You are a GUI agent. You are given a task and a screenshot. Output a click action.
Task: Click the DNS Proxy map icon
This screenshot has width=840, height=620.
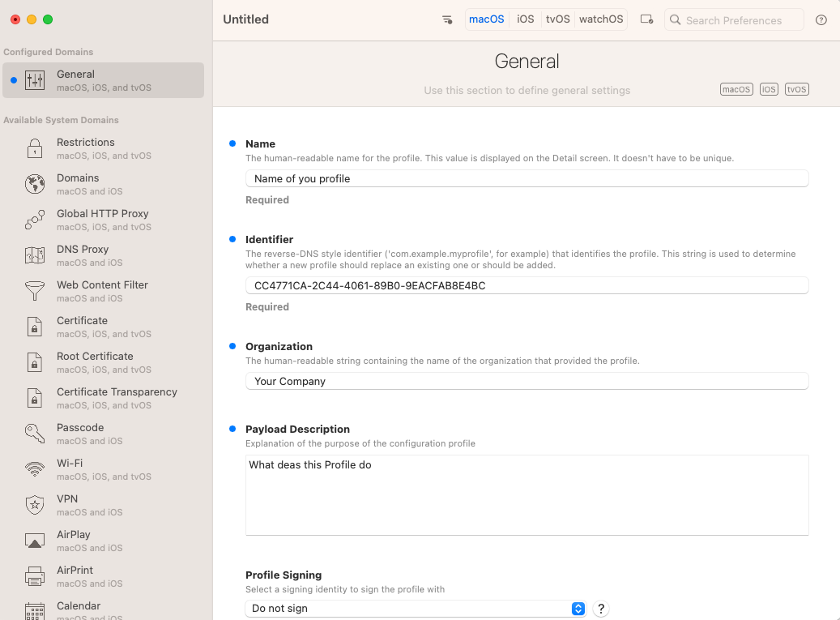[x=35, y=255]
